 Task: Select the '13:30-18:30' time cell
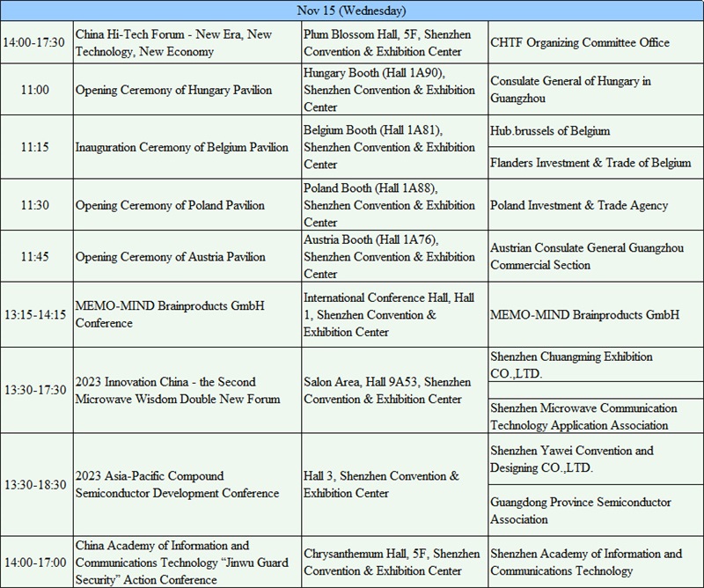click(x=35, y=485)
